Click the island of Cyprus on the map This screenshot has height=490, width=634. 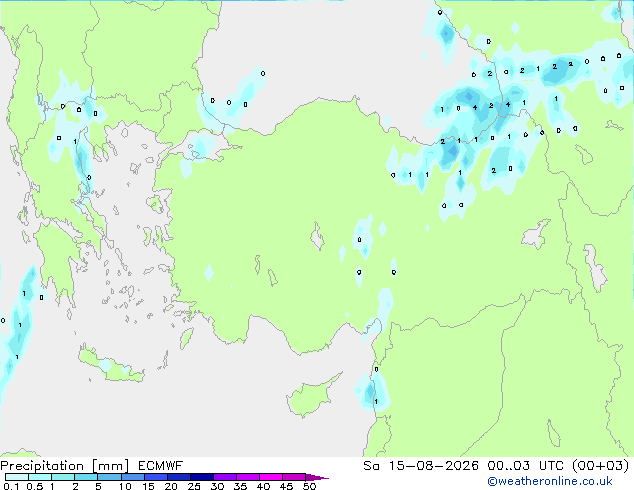(x=311, y=397)
